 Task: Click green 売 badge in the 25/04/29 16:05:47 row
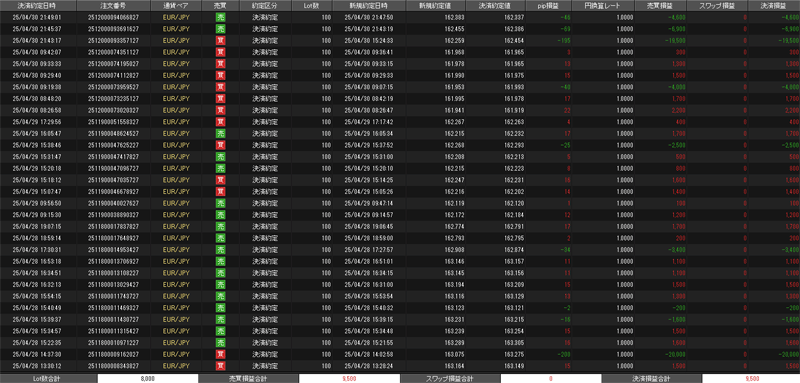click(220, 133)
